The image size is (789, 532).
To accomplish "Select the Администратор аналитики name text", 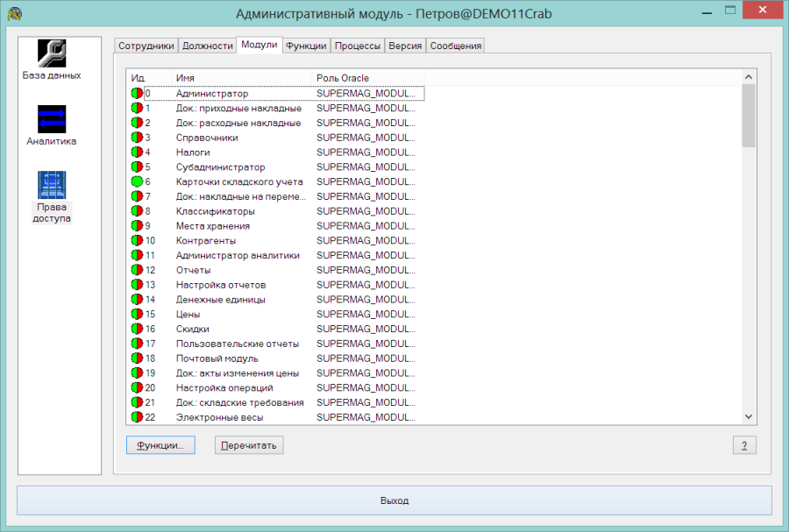I will (238, 255).
